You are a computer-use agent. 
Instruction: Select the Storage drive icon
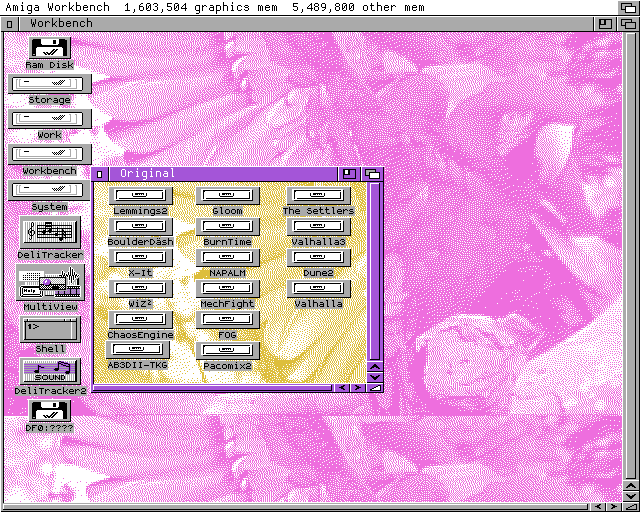[50, 84]
